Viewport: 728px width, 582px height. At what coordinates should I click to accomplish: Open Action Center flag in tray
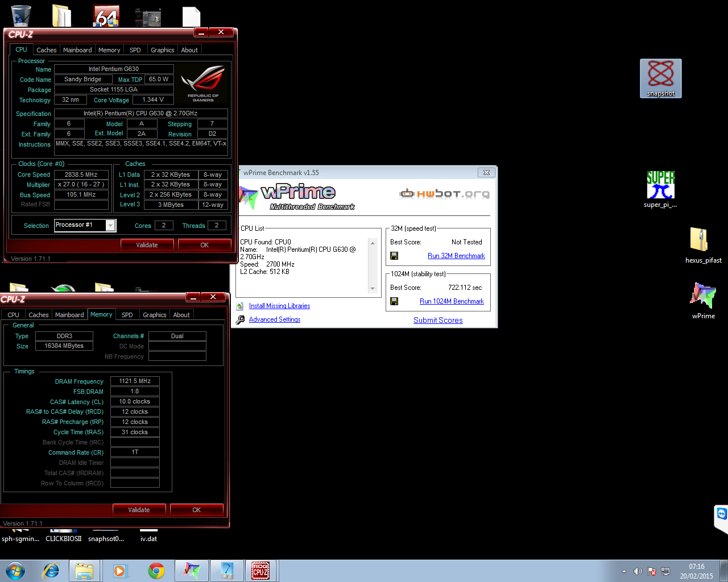652,571
